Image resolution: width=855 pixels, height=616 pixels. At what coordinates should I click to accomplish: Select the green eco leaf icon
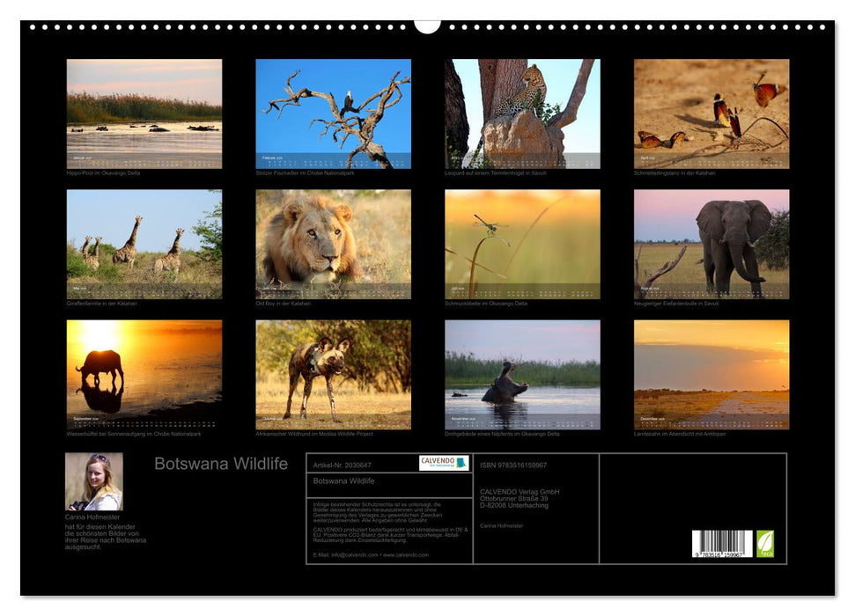tap(767, 543)
